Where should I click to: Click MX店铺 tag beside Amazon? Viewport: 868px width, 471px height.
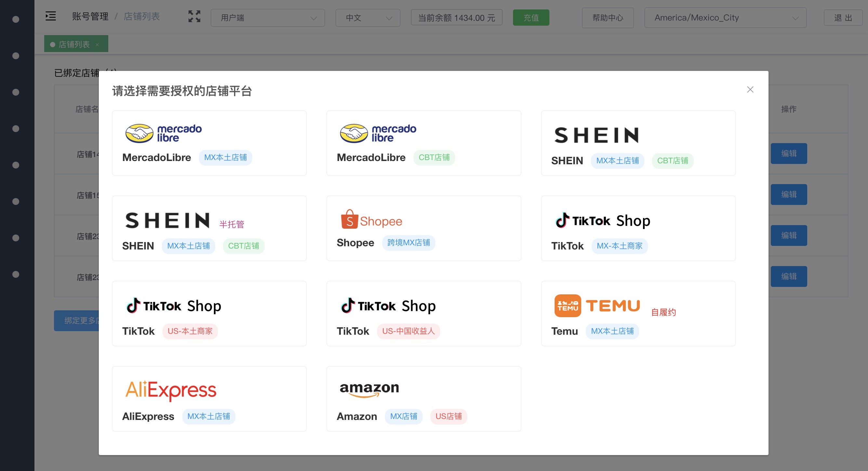tap(404, 416)
